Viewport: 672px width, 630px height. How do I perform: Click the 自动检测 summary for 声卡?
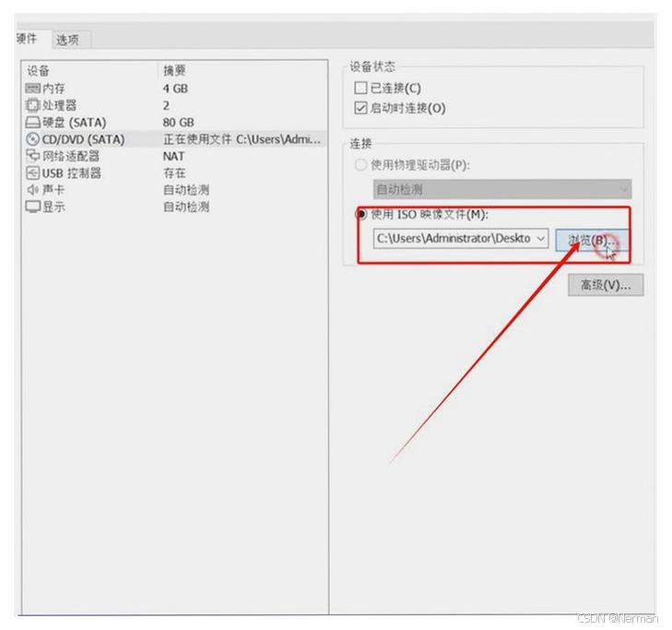pos(186,190)
